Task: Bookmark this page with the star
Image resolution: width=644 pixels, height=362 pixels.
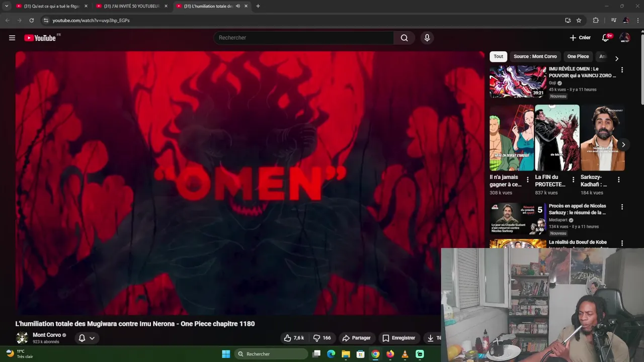Action: [579, 20]
